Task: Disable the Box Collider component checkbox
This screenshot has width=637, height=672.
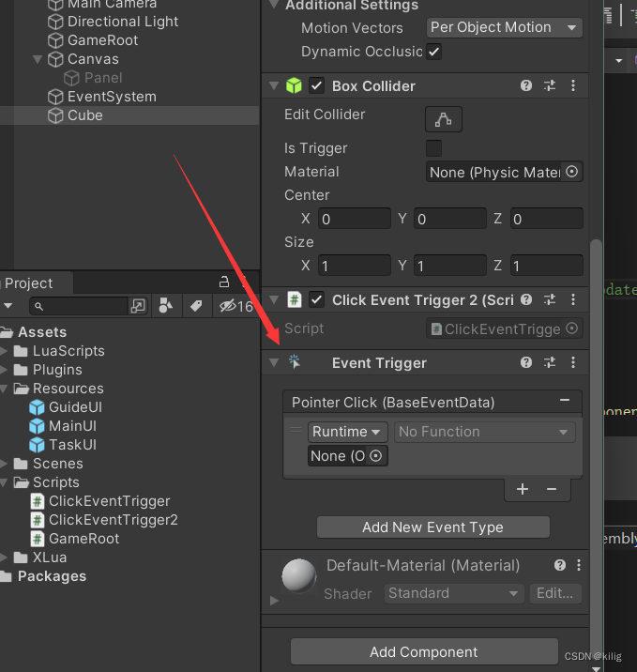Action: tap(317, 86)
